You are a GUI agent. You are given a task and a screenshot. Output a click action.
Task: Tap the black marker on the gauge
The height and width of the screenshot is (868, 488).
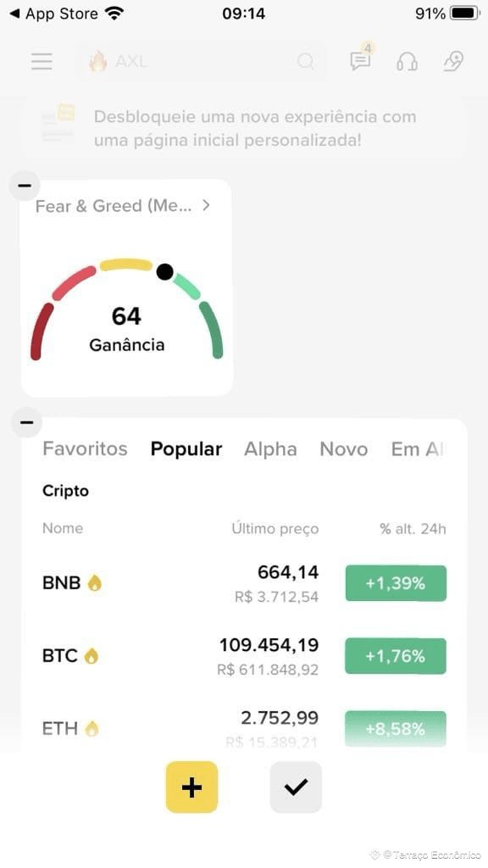(165, 271)
